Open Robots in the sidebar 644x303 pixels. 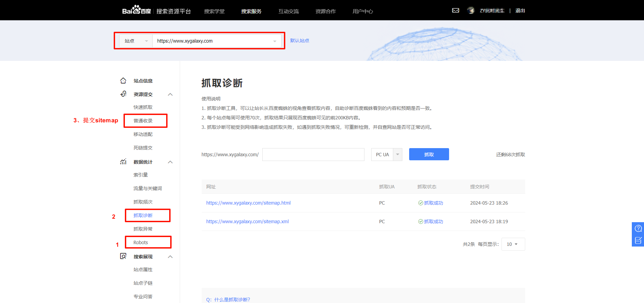[141, 242]
